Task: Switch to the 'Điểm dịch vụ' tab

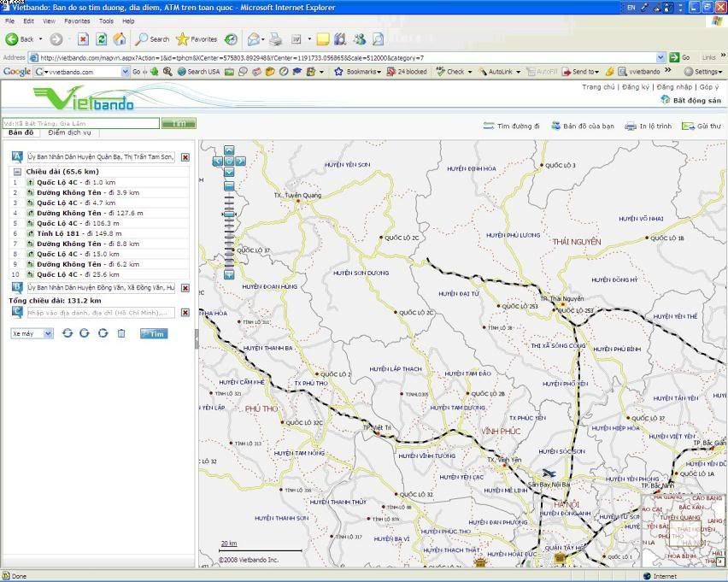Action: [69, 132]
